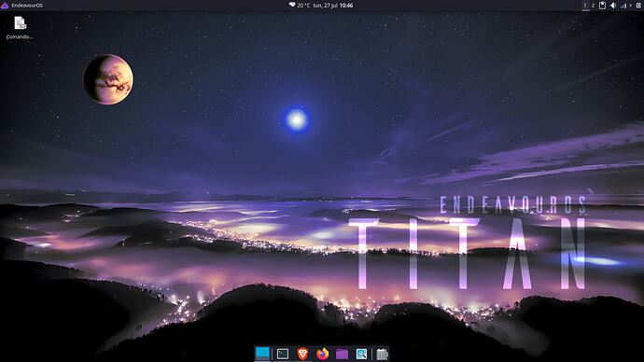Click the volume speaker icon
The height and width of the screenshot is (362, 644).
pyautogui.click(x=613, y=6)
